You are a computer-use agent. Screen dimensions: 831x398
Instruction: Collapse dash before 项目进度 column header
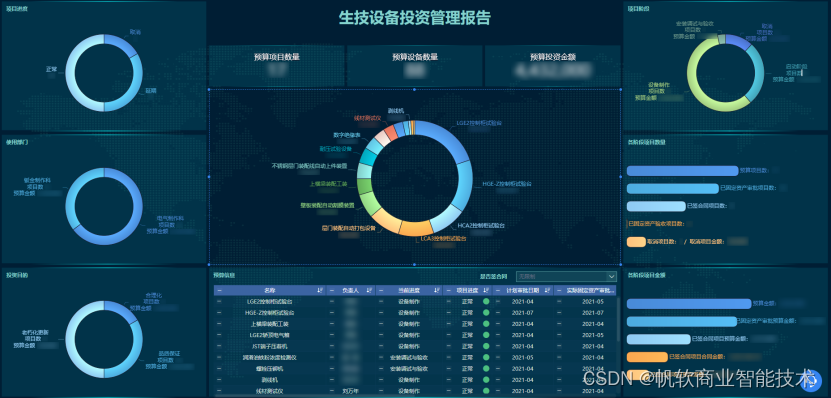[448, 290]
